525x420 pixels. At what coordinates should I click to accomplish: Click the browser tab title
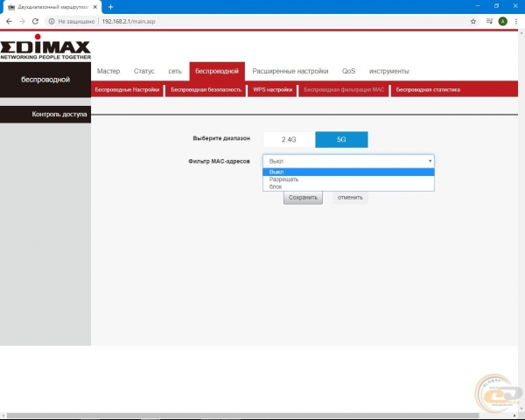pyautogui.click(x=52, y=7)
